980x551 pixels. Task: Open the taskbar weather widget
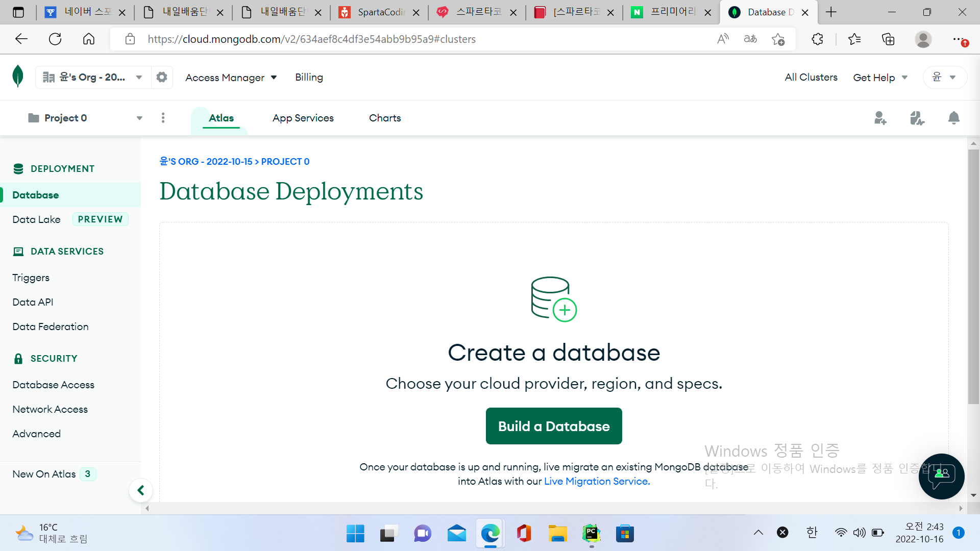click(51, 533)
